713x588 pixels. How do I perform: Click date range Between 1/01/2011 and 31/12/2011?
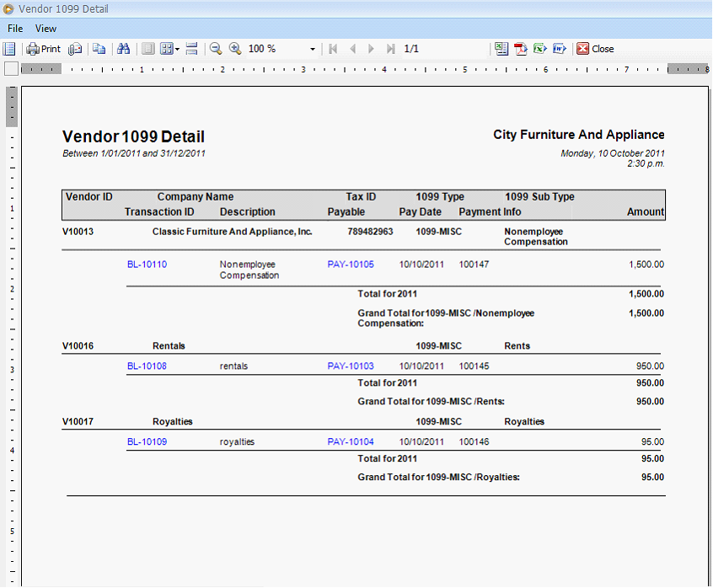[x=134, y=153]
